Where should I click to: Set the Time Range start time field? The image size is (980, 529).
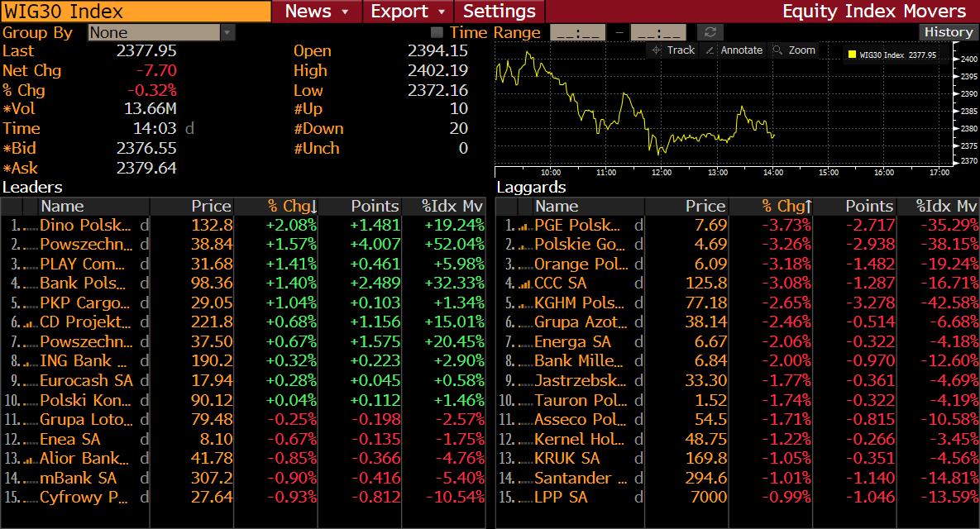[x=577, y=32]
